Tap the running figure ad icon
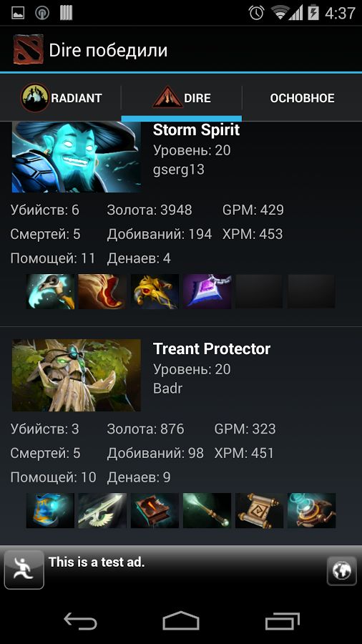 24,570
